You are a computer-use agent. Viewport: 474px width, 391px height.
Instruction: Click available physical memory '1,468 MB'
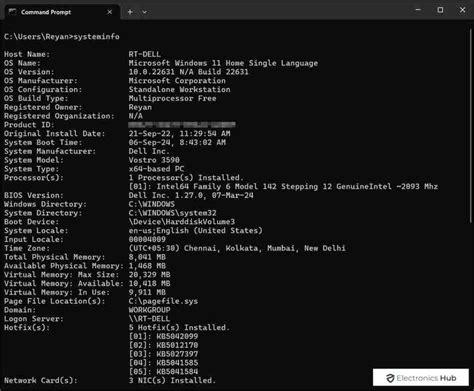tap(147, 266)
